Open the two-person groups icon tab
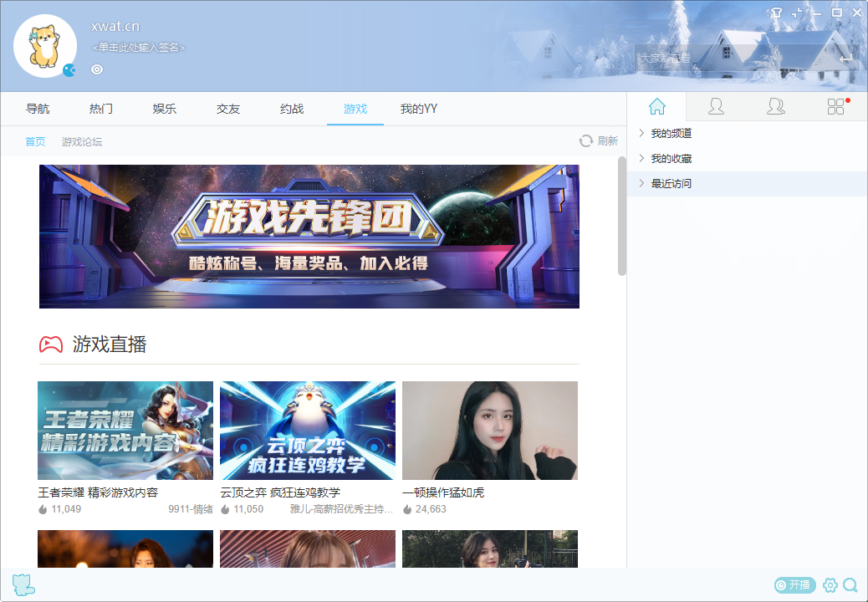868x602 pixels. coord(775,106)
